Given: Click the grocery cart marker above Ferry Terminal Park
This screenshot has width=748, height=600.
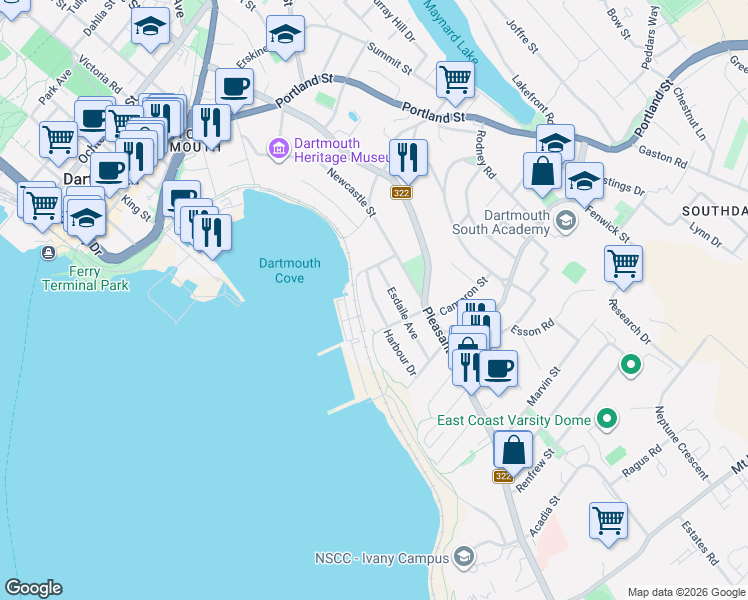Looking at the screenshot, I should 42,208.
